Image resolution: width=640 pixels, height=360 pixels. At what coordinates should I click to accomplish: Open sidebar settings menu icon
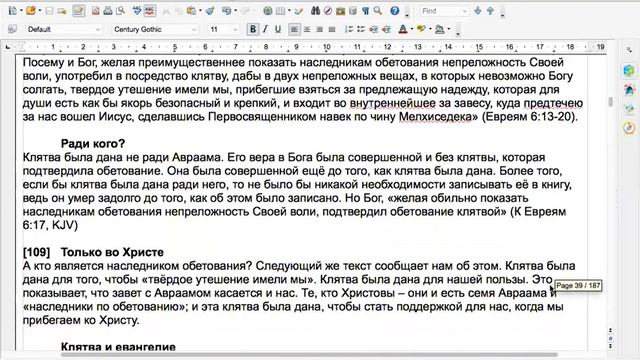[629, 50]
